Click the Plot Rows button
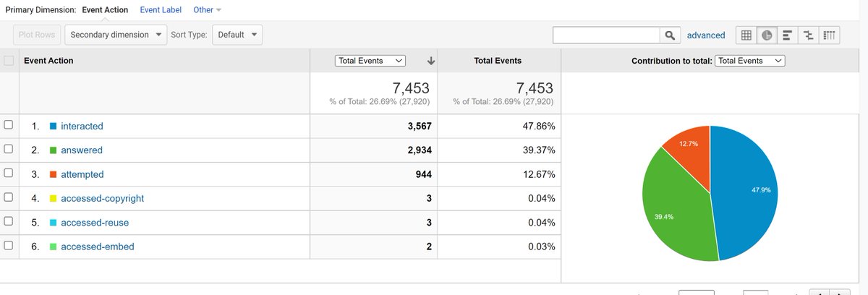Screen dimensions: 868x295 coord(35,35)
